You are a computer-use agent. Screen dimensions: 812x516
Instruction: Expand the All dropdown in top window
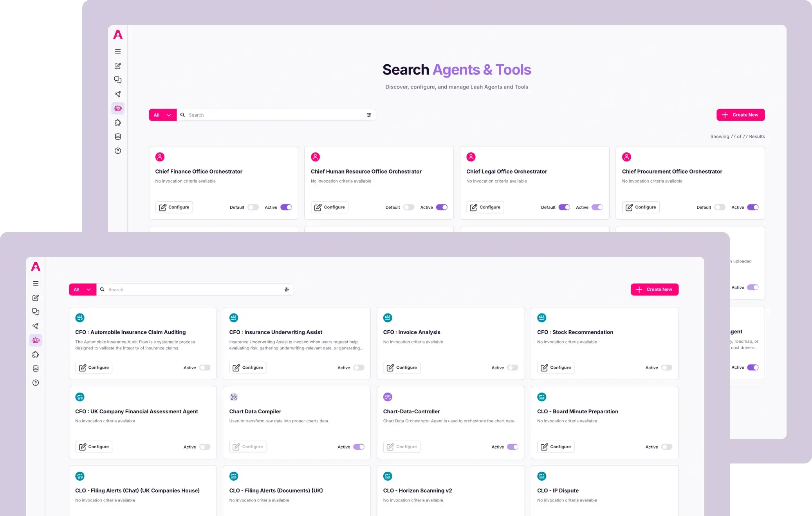[162, 115]
